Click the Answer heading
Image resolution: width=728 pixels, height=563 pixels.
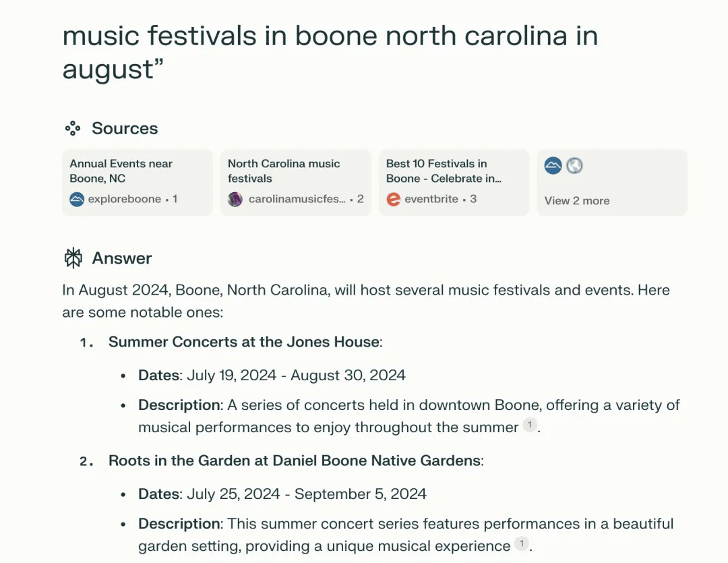[122, 258]
